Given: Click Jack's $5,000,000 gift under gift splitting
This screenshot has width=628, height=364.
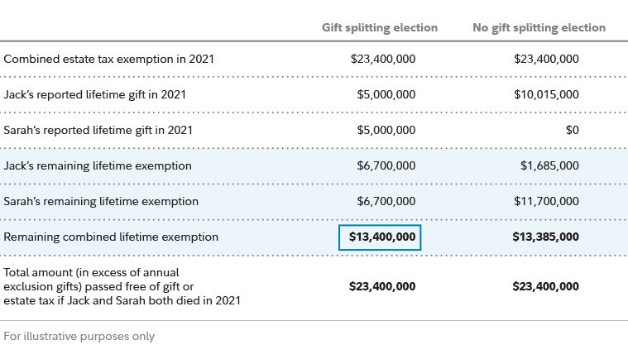Looking at the screenshot, I should click(386, 94).
